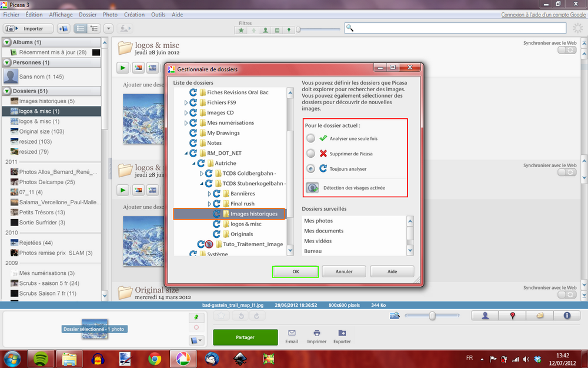The width and height of the screenshot is (588, 368).
Task: Collapse the Albums section
Action: pyautogui.click(x=7, y=42)
